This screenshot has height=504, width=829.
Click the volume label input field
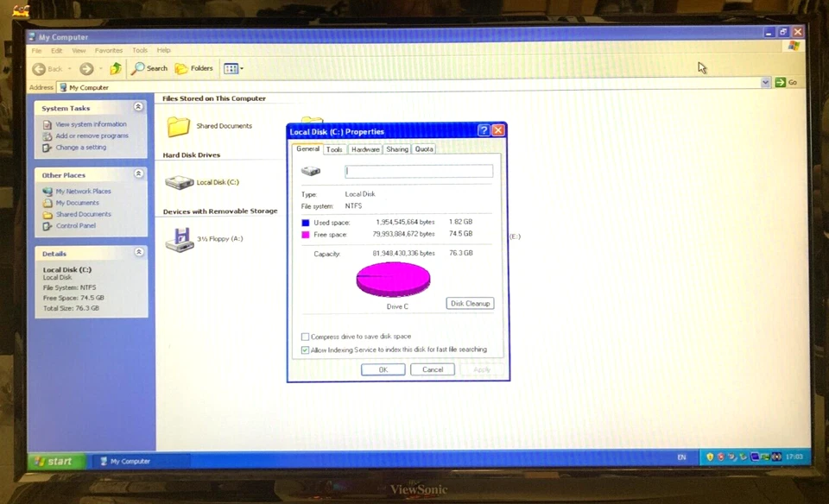point(419,171)
